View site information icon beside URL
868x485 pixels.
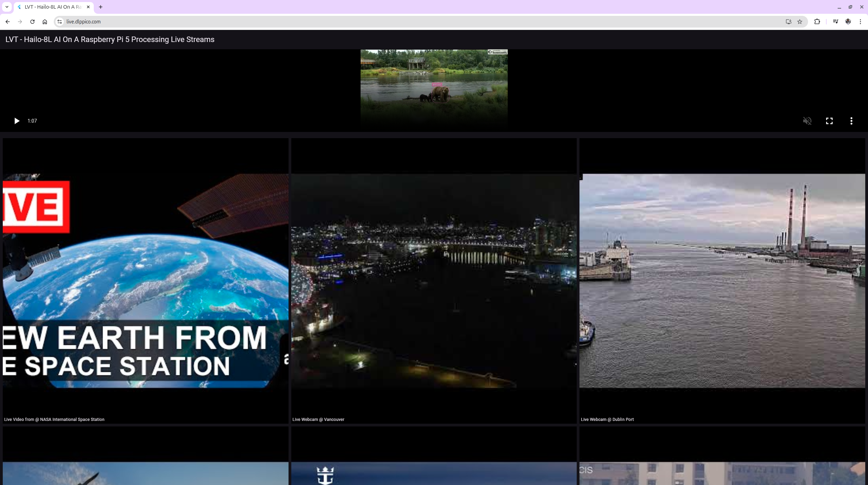pos(60,22)
